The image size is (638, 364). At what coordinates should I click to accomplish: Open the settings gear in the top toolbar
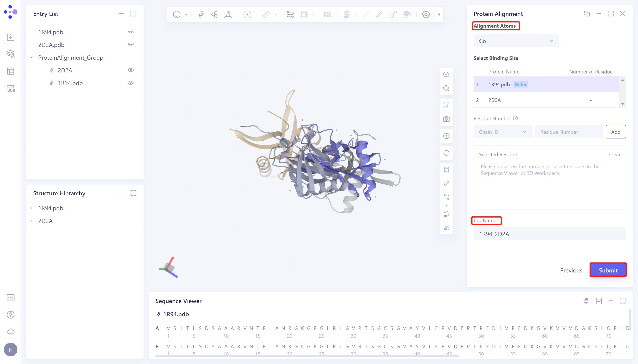pos(426,14)
